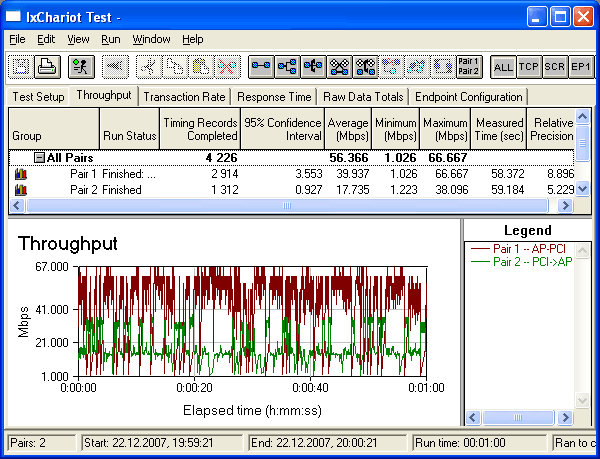Open the Endpoint Configuration tab
Screen dimensions: 600x459
point(469,97)
